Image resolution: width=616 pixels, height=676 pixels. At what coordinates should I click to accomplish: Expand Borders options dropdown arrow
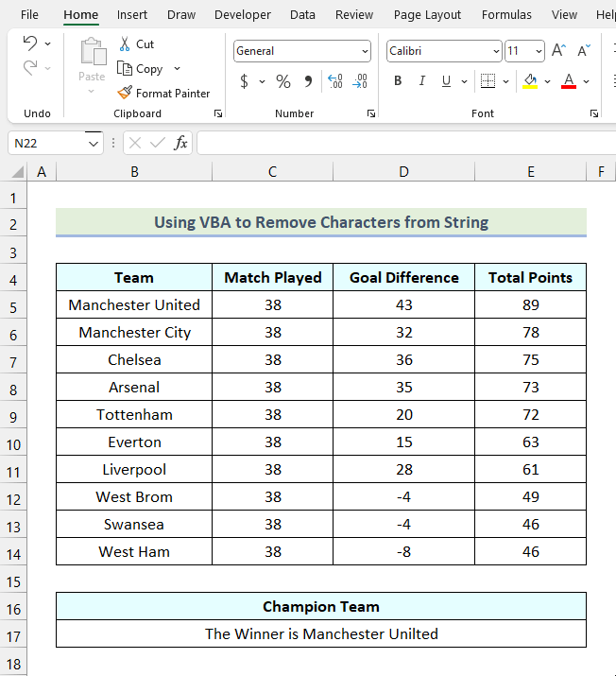506,81
